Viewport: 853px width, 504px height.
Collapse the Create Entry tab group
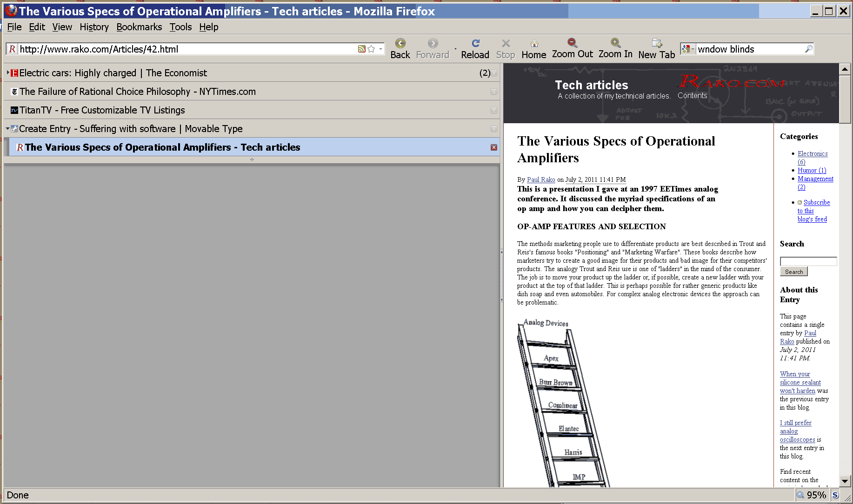click(7, 129)
